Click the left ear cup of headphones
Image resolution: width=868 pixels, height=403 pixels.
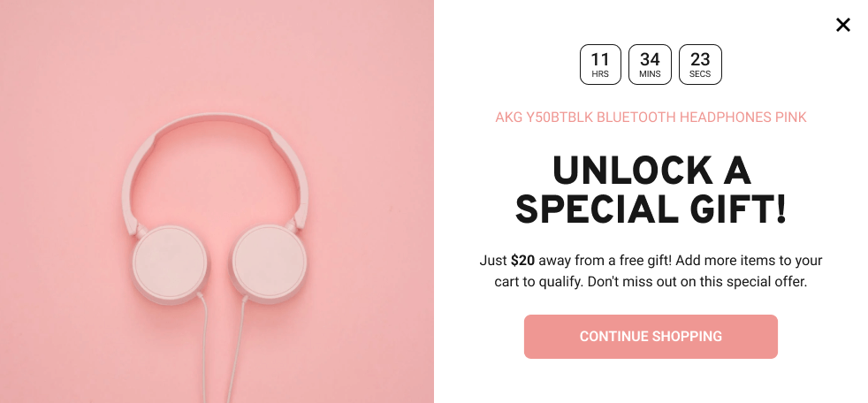(x=170, y=265)
